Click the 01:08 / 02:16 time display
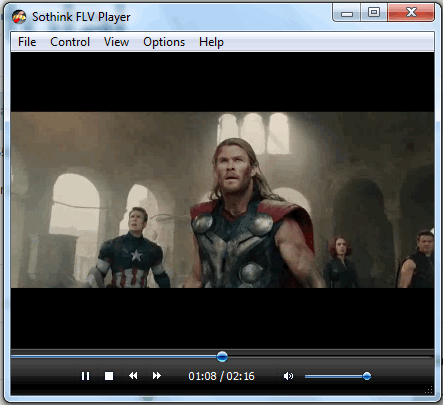The image size is (443, 405). pos(221,376)
